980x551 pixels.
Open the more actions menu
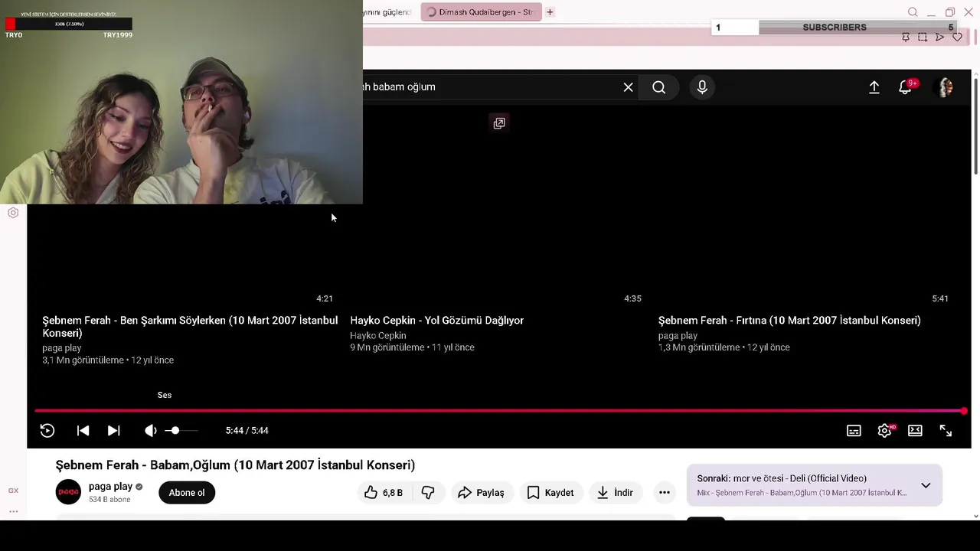click(x=665, y=493)
